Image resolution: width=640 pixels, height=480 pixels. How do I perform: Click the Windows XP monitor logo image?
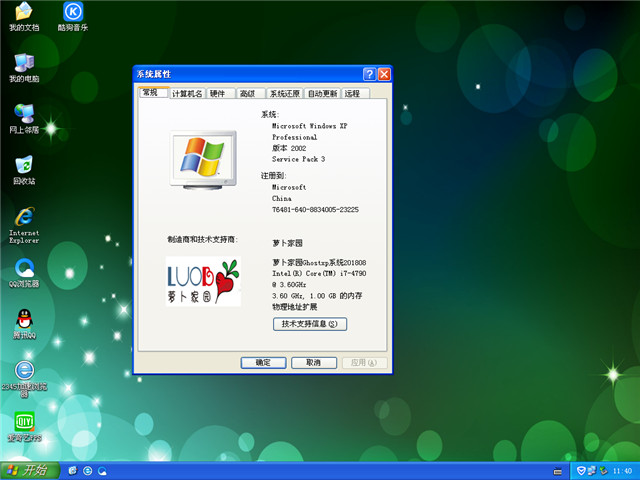pos(203,160)
